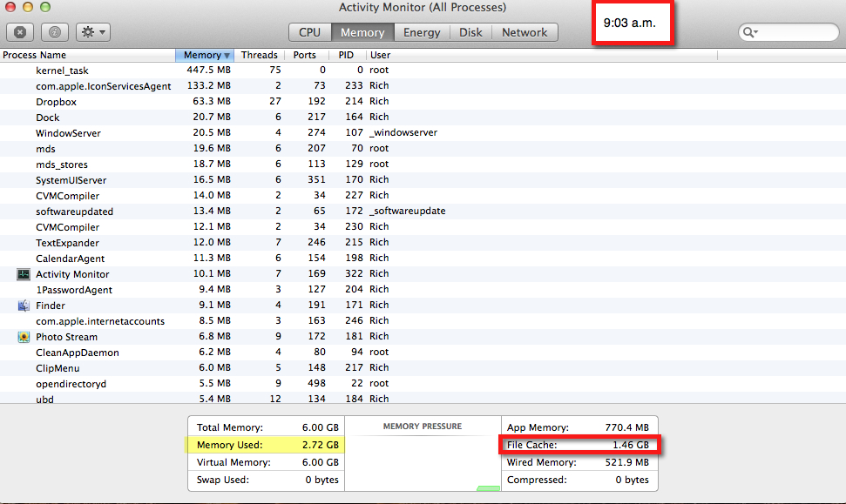Select the CalendarAgent process row
This screenshot has width=846, height=504.
point(423,258)
